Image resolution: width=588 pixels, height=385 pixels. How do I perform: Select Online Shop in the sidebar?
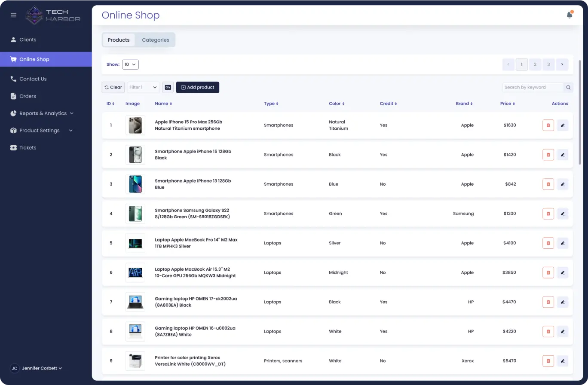pos(46,59)
